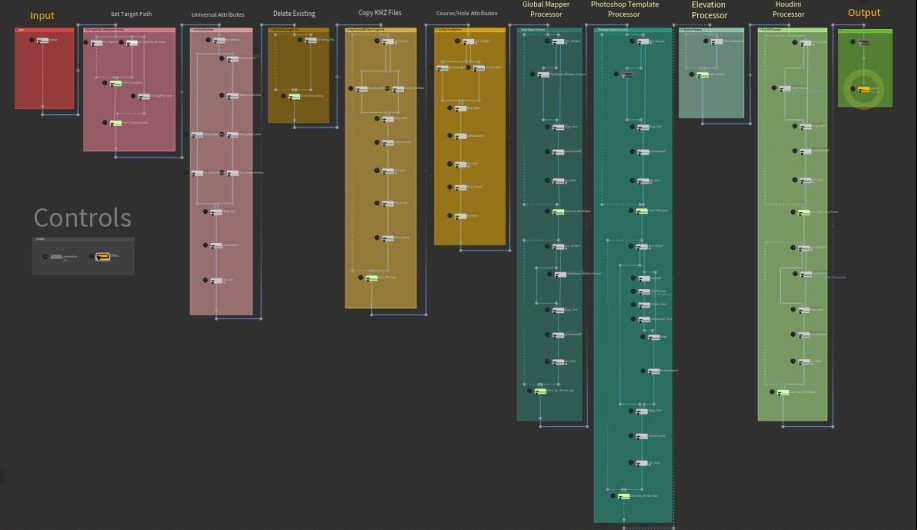Select the top node in the Houdini Processor box

[806, 43]
